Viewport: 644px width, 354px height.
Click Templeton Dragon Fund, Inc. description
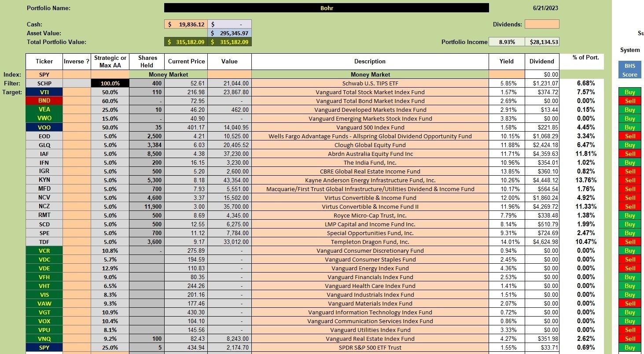[370, 242]
